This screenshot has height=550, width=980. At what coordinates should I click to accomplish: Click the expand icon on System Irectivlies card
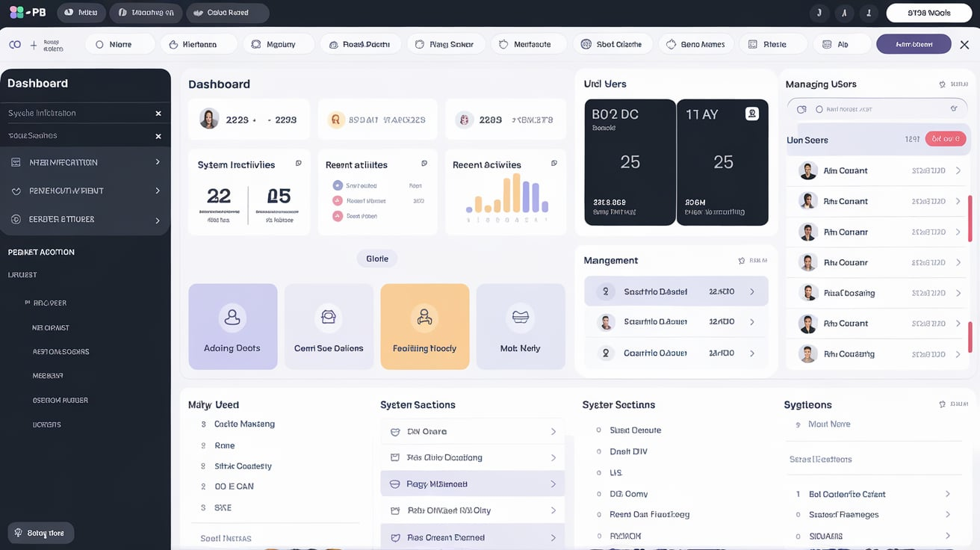(298, 164)
